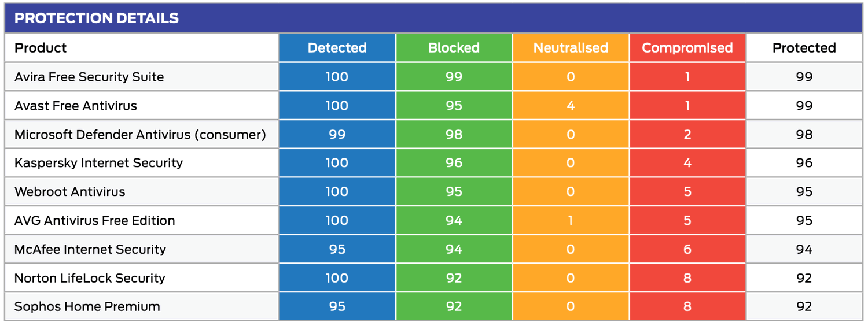Select Kaspersky Internet Security row label
Image resolution: width=868 pixels, height=326 pixels.
[x=98, y=163]
